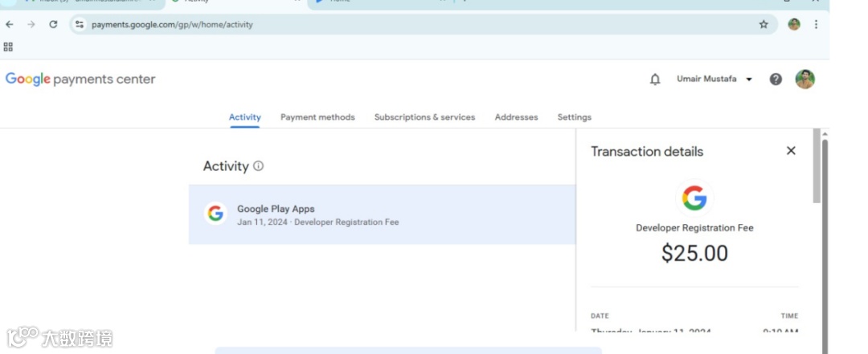This screenshot has height=354, width=868.
Task: Select the Activity tab
Action: tap(244, 117)
